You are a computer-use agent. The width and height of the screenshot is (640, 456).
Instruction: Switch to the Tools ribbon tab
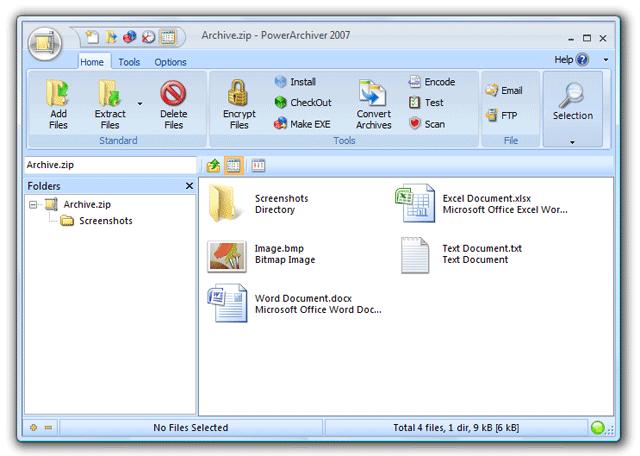[129, 62]
